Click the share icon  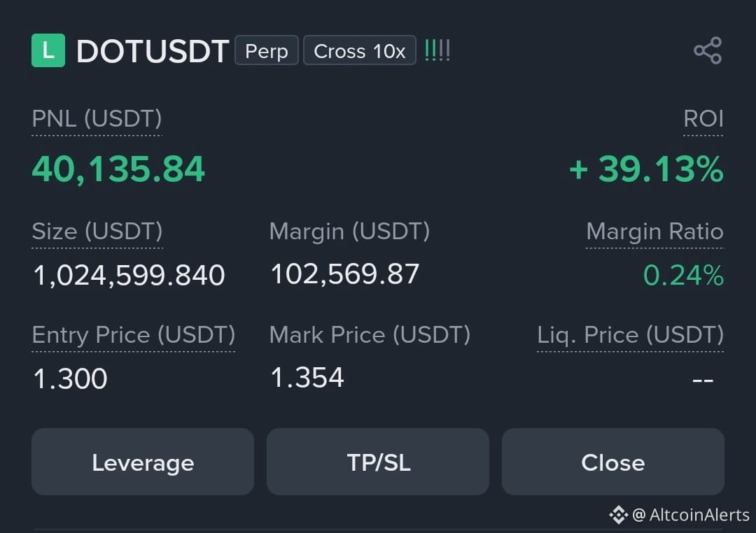[x=708, y=50]
